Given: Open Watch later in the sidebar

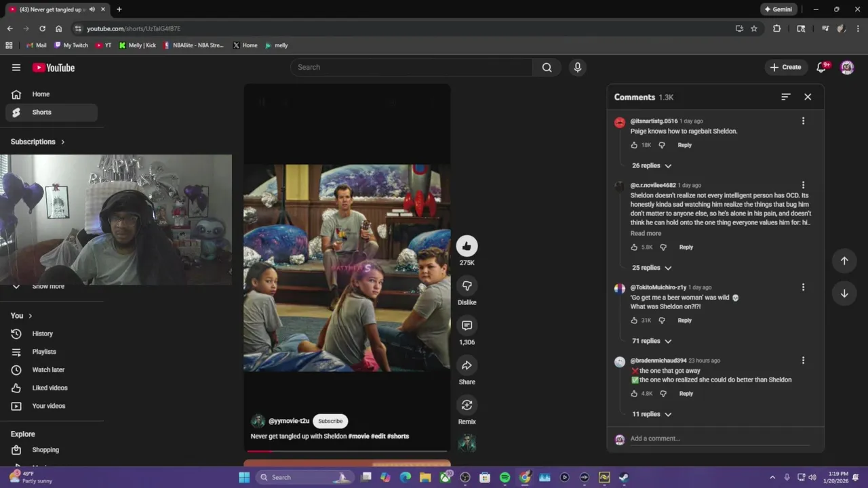Looking at the screenshot, I should [x=52, y=370].
